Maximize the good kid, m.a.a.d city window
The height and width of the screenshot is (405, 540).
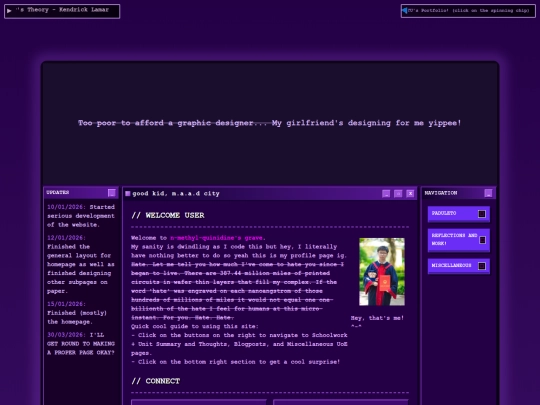pyautogui.click(x=398, y=194)
